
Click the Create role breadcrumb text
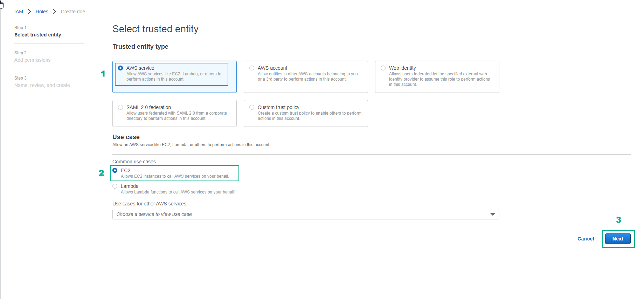[x=73, y=12]
